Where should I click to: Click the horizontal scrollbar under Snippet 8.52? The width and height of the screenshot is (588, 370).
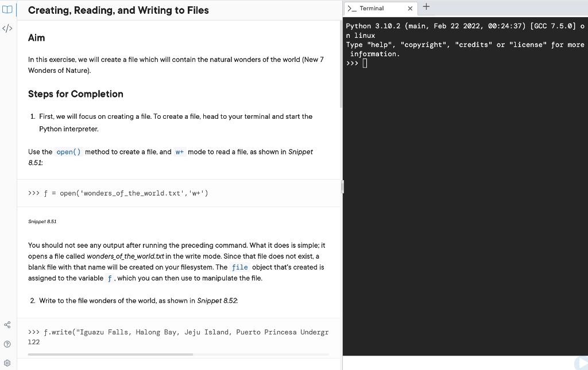pos(109,355)
